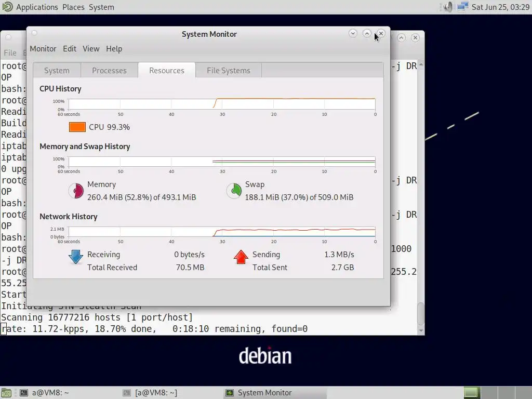Click the Sending rate 1.3 MB/s value
The height and width of the screenshot is (399, 532).
(339, 255)
